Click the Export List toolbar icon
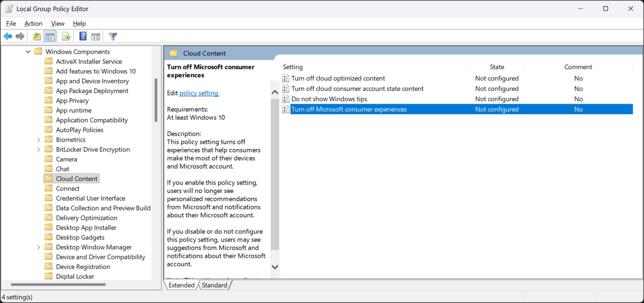The height and width of the screenshot is (303, 644). 66,37
